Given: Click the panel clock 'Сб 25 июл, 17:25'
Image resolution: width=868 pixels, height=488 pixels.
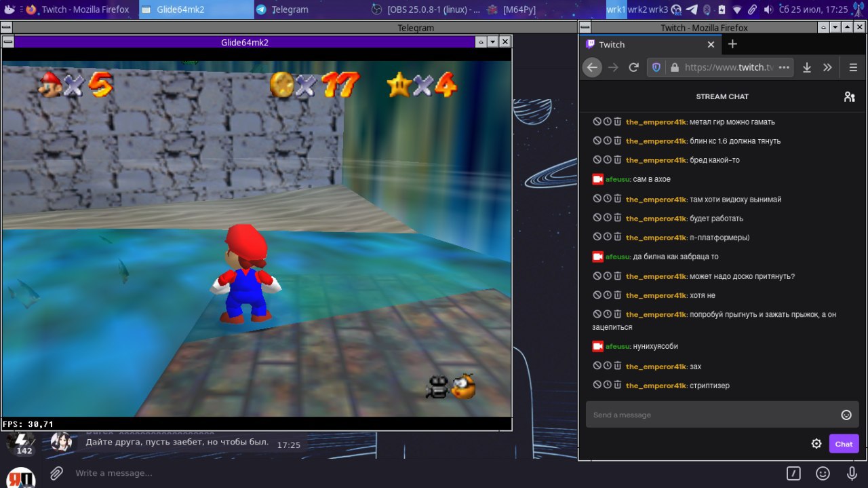Looking at the screenshot, I should click(x=814, y=10).
